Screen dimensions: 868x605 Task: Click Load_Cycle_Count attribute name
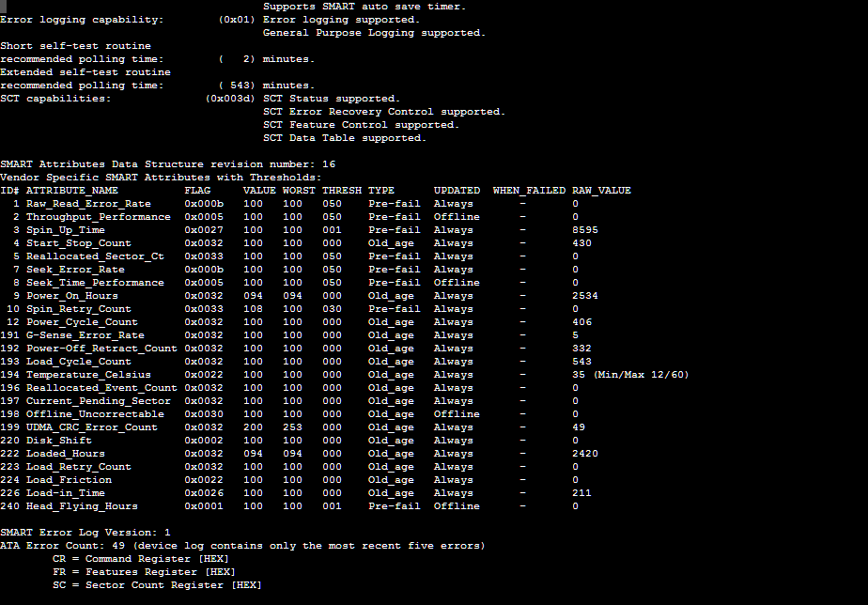pyautogui.click(x=79, y=362)
